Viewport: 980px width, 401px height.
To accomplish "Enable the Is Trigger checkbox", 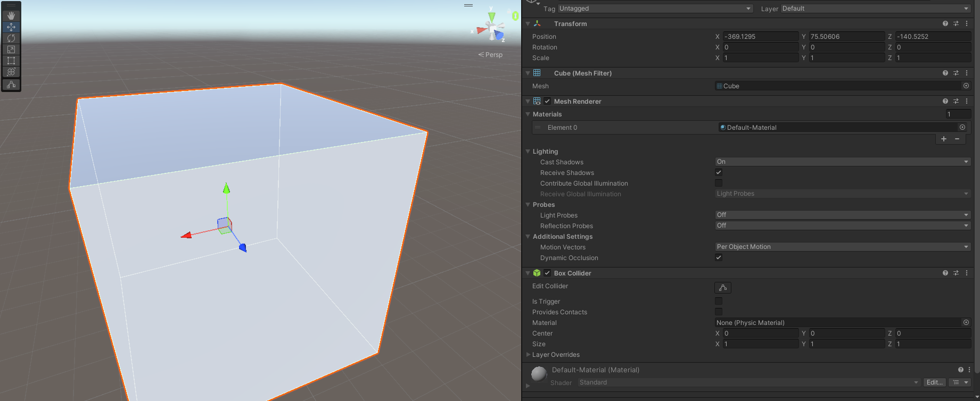I will (719, 301).
